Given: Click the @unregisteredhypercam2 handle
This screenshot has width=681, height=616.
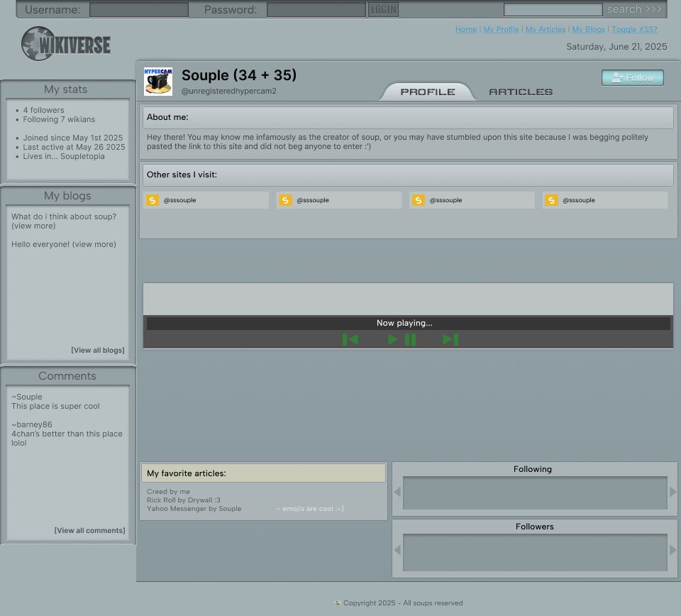Looking at the screenshot, I should [x=229, y=91].
